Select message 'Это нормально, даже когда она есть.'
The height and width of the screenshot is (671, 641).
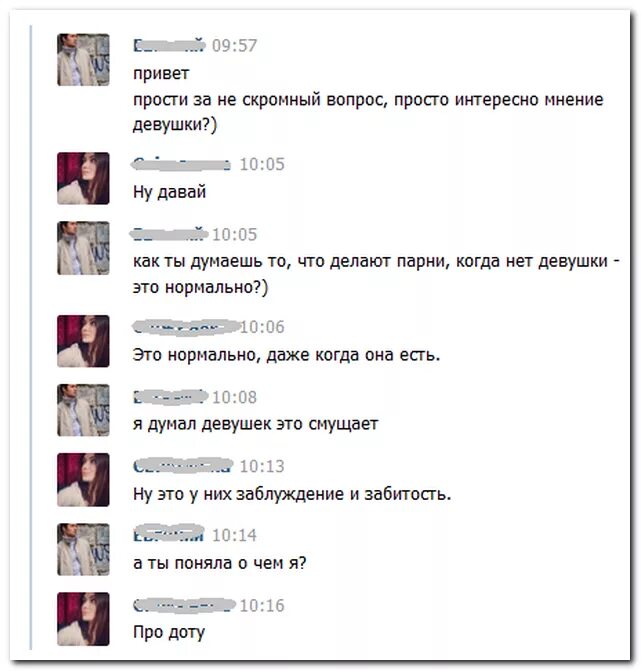[286, 355]
